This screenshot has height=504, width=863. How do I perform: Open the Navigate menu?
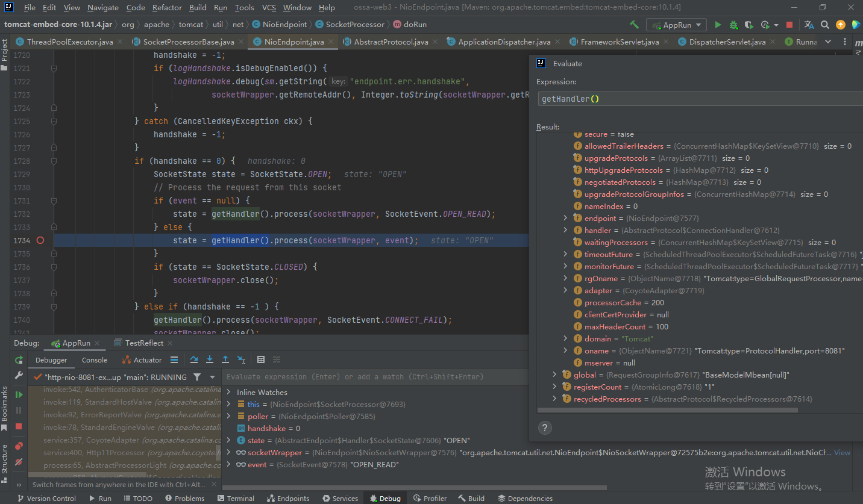pyautogui.click(x=103, y=8)
